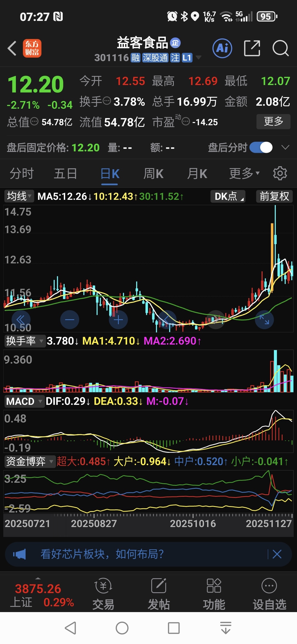Tap the stock code 301116
This screenshot has width=297, height=644.
coord(112,58)
